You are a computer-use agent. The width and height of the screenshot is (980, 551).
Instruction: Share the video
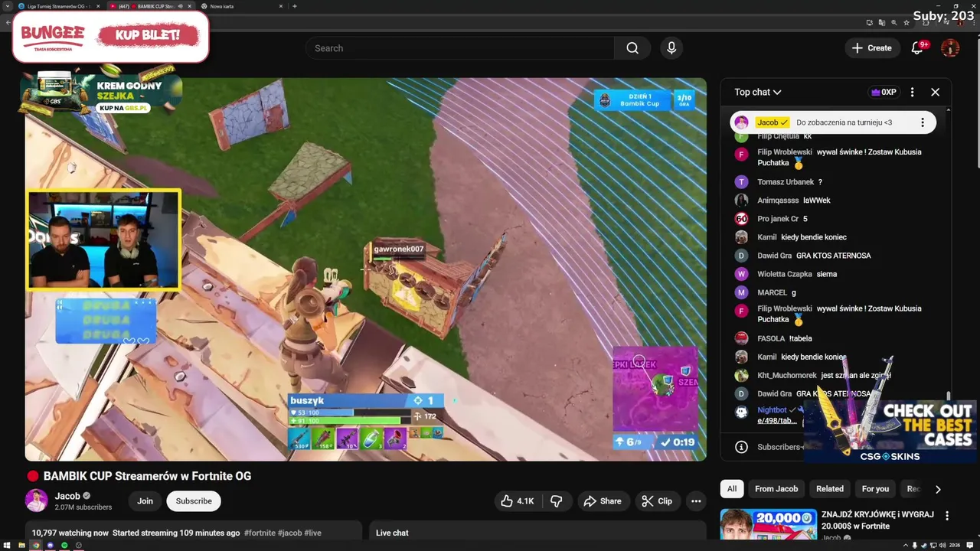(602, 501)
